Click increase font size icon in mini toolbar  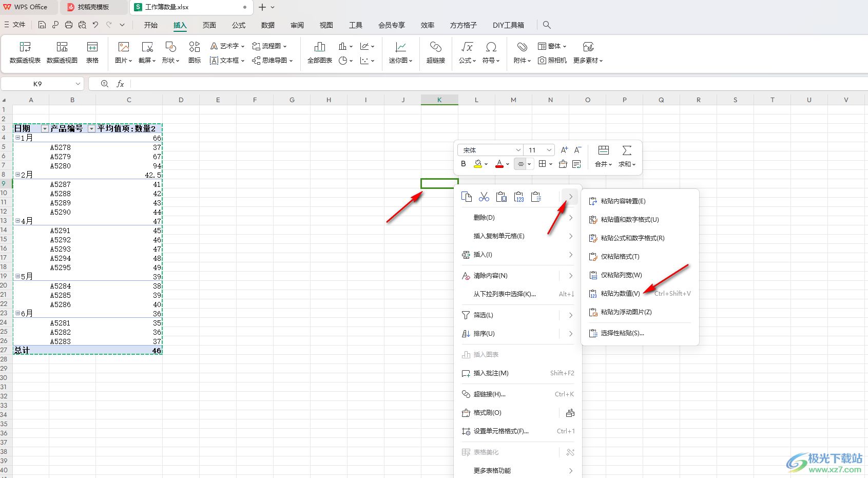click(564, 150)
